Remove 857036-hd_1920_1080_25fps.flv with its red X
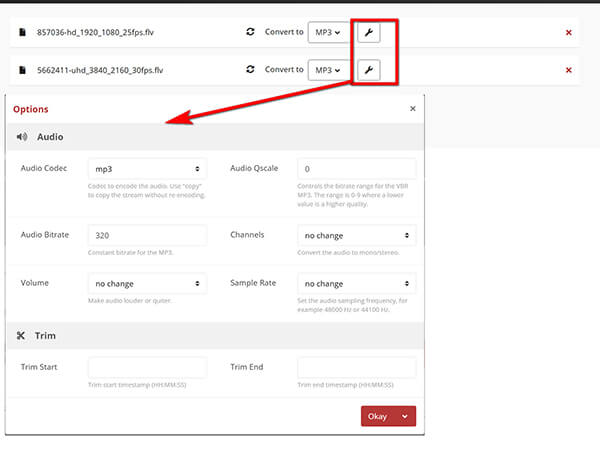Image resolution: width=600 pixels, height=452 pixels. pyautogui.click(x=569, y=33)
